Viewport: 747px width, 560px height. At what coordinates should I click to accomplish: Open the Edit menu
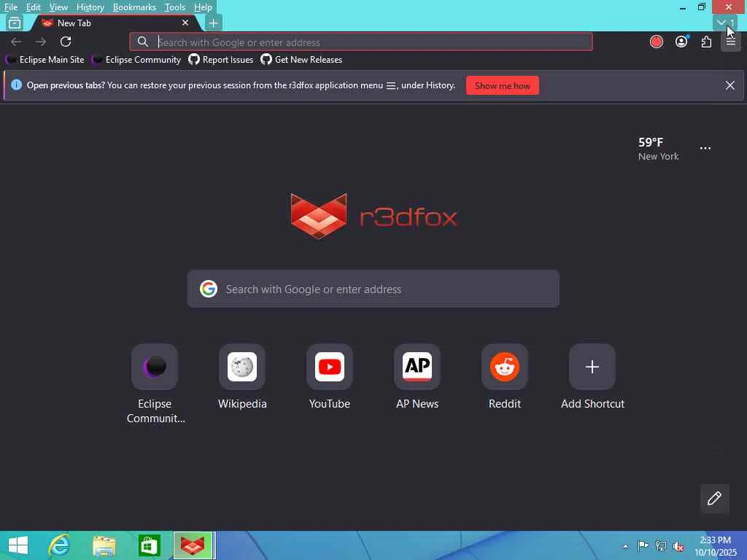(33, 7)
